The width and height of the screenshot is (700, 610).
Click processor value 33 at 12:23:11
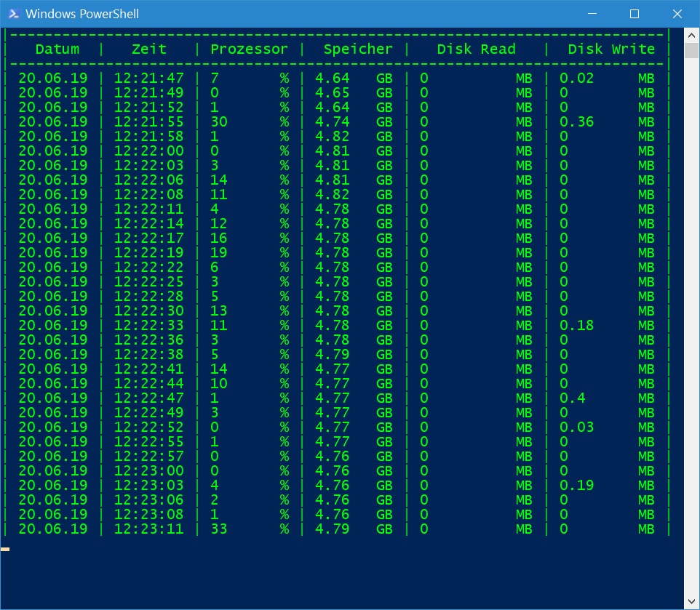coord(219,529)
